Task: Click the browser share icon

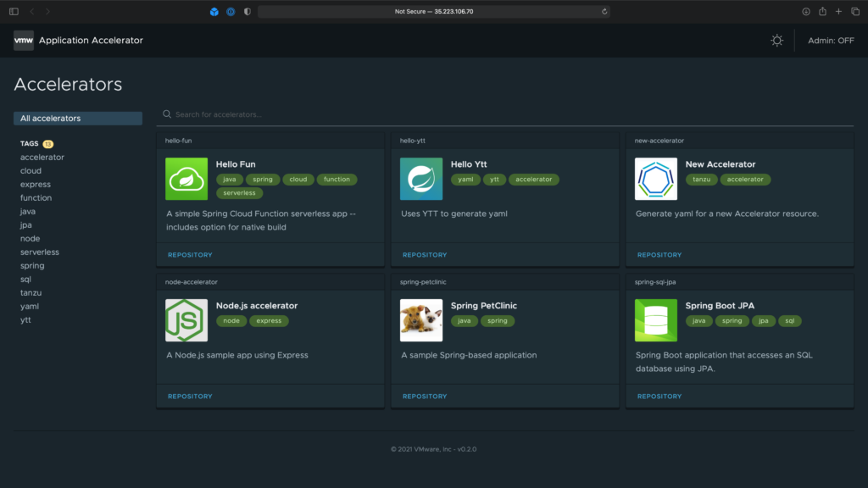Action: coord(822,11)
